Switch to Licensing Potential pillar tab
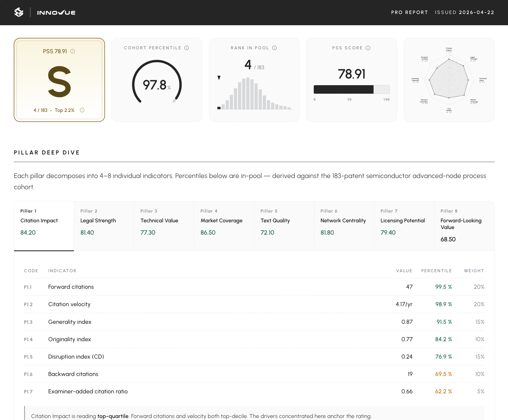This screenshot has height=420, width=508. pyautogui.click(x=404, y=226)
